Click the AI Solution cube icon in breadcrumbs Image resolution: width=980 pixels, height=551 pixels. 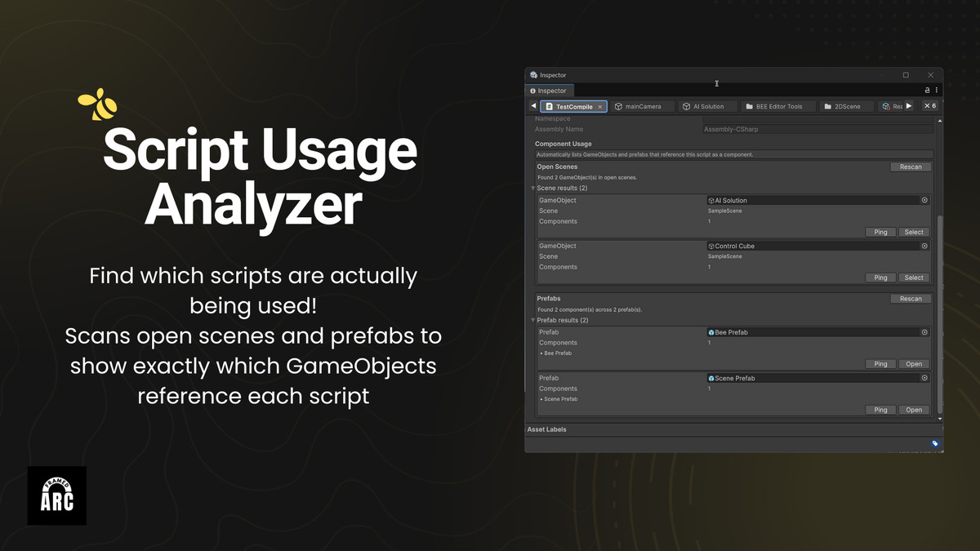[x=688, y=106]
